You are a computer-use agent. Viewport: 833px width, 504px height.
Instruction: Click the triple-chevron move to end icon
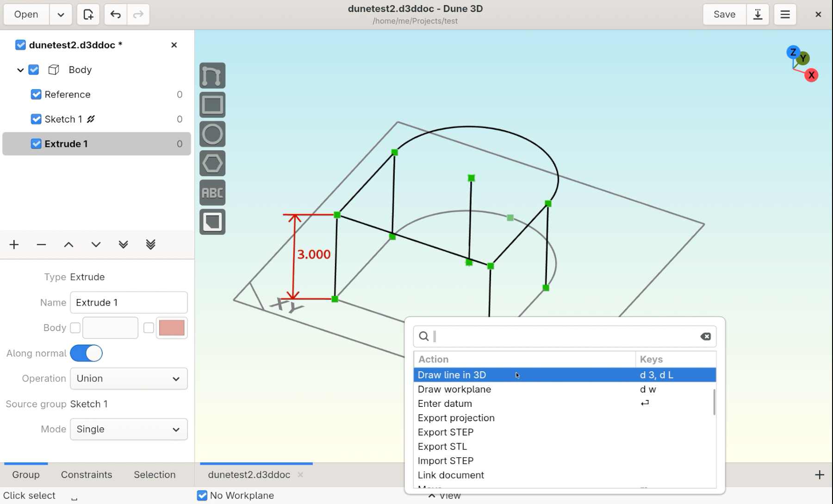pyautogui.click(x=150, y=245)
